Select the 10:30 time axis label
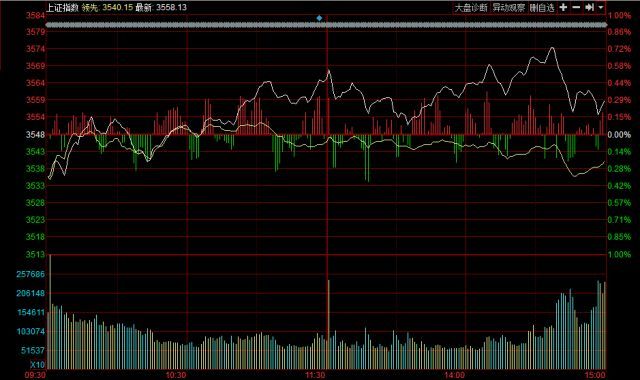 click(x=176, y=375)
